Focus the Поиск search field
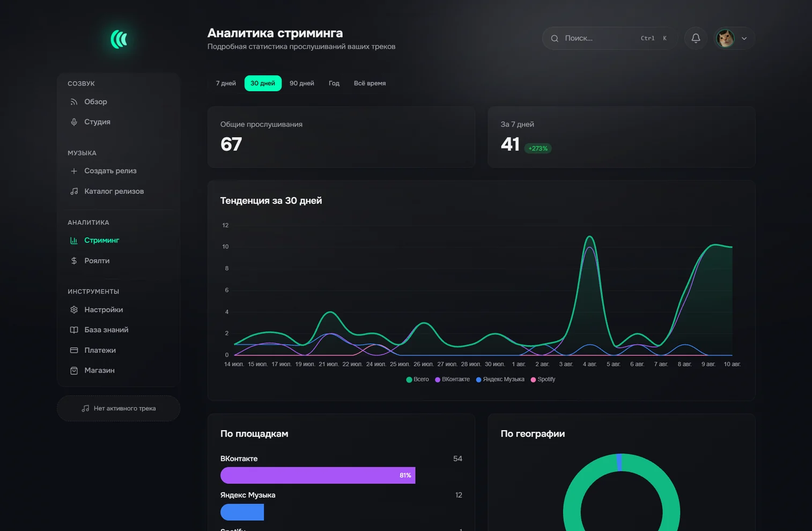 (x=609, y=38)
